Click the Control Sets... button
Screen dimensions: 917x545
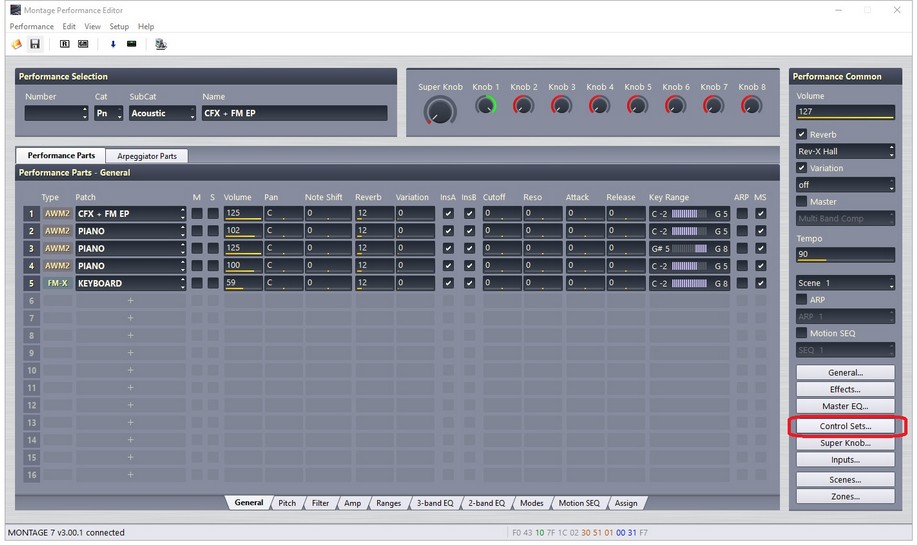[x=845, y=426]
